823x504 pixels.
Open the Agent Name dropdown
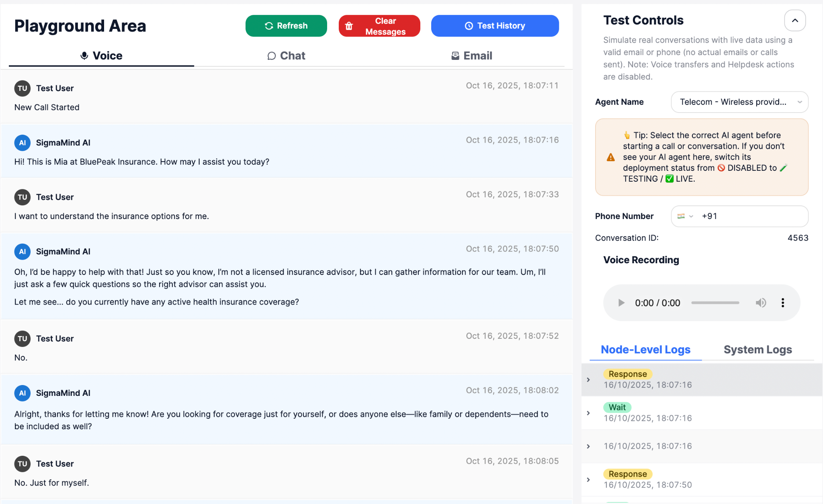click(x=739, y=102)
